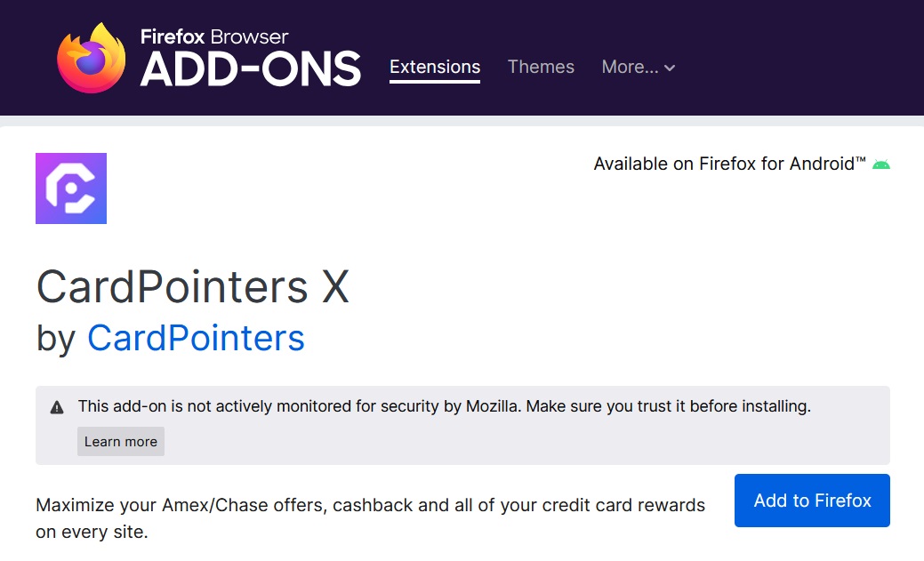Switch to the Extensions tab
Viewport: 924px width, 561px height.
coord(435,68)
